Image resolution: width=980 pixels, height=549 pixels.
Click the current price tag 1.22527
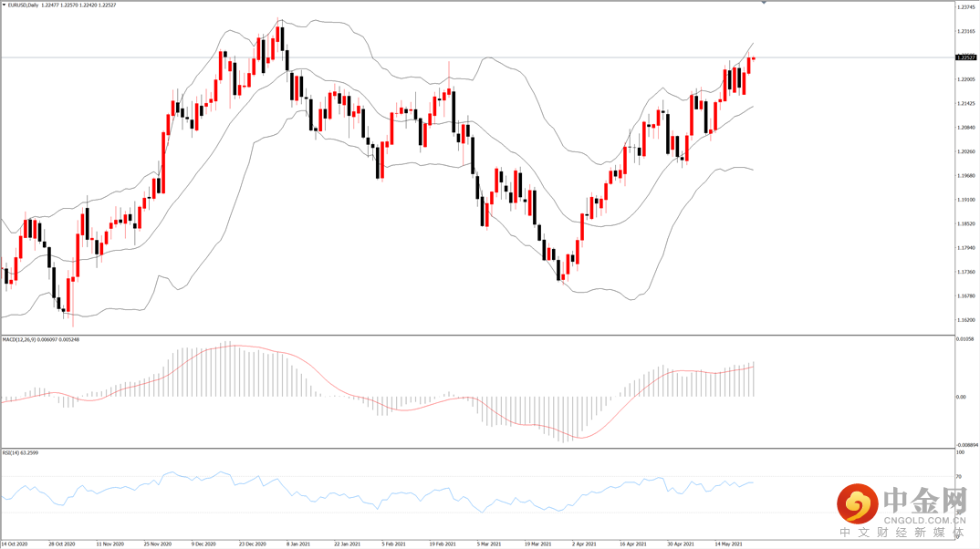(x=966, y=57)
